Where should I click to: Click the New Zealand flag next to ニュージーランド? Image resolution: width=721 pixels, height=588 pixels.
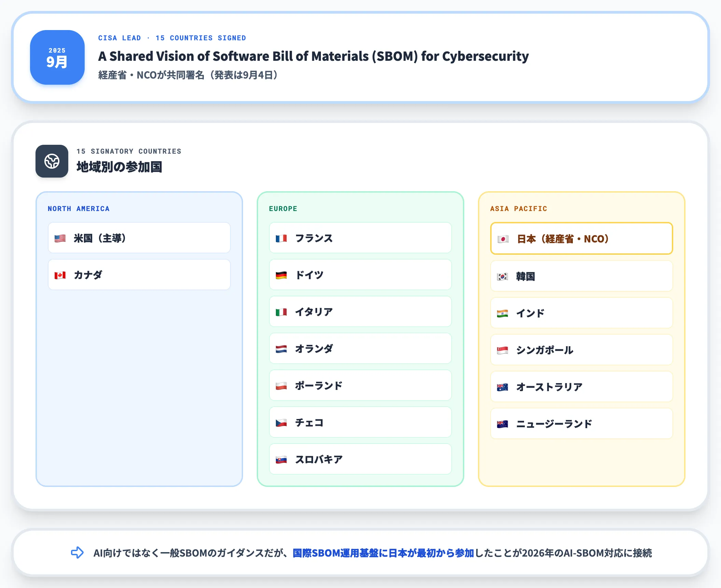503,424
